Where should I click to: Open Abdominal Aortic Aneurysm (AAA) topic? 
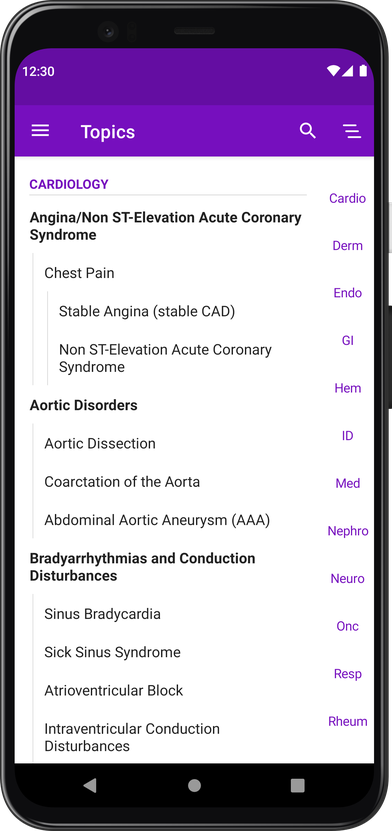(157, 520)
